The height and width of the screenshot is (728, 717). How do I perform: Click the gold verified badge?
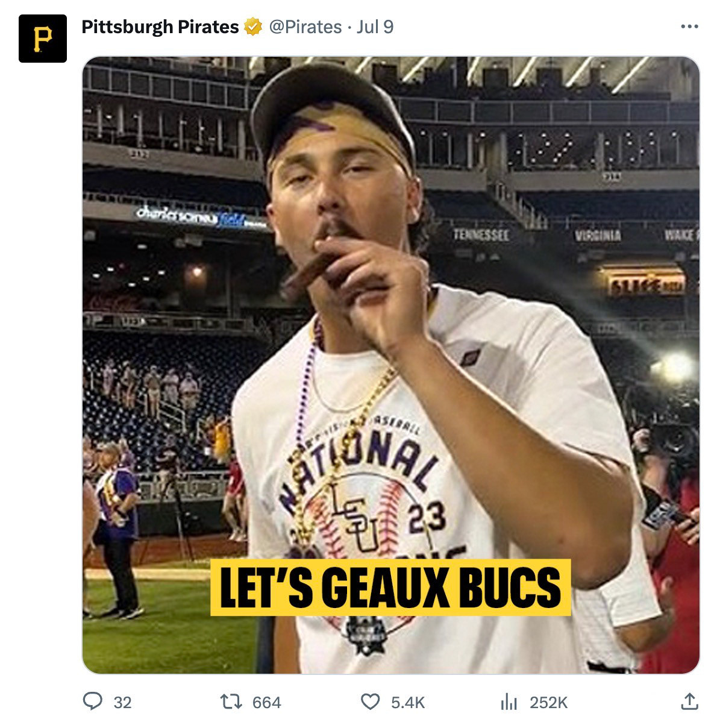click(x=252, y=27)
